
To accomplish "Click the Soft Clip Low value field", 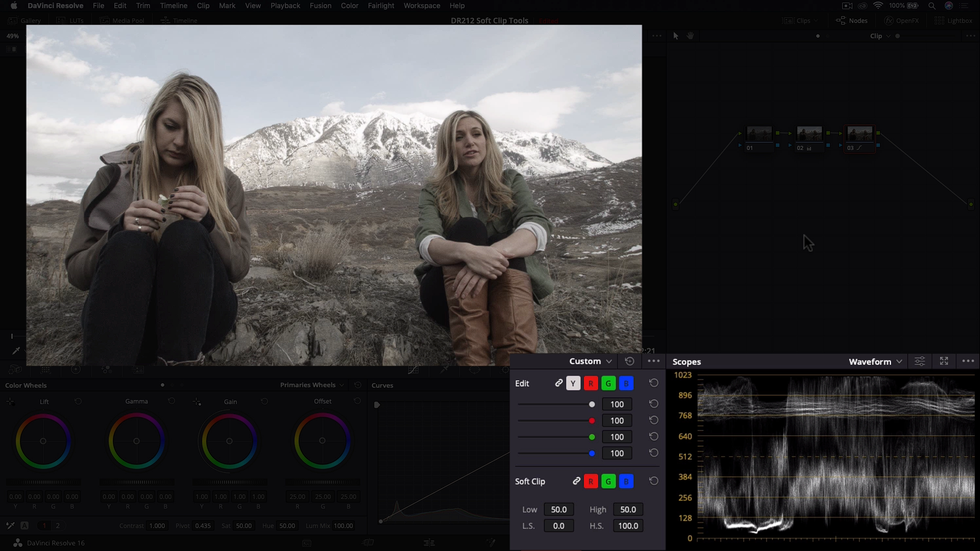I will coord(559,509).
